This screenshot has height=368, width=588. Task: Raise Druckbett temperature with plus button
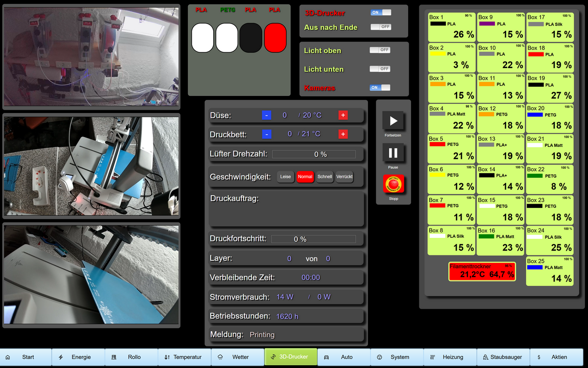(343, 134)
